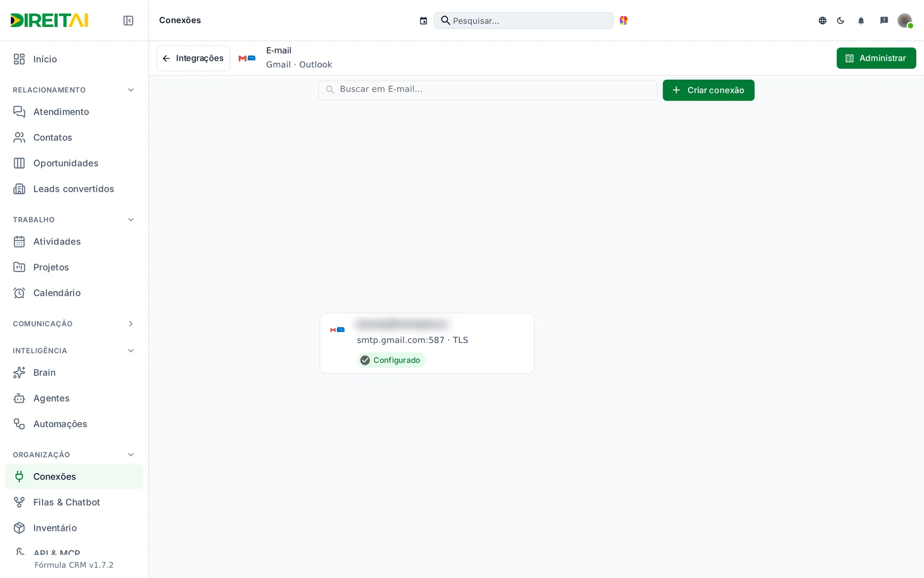Click Criar conexão button
This screenshot has width=924, height=578.
pyautogui.click(x=708, y=90)
